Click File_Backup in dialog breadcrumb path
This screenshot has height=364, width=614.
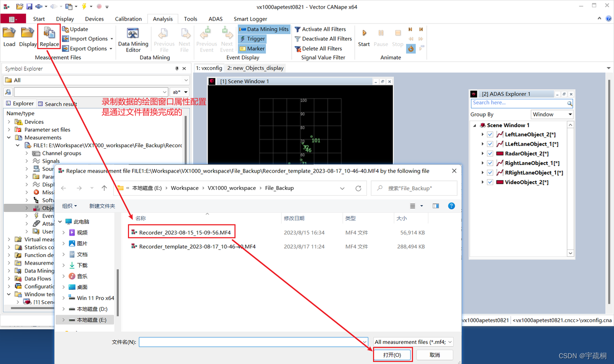[x=279, y=188]
